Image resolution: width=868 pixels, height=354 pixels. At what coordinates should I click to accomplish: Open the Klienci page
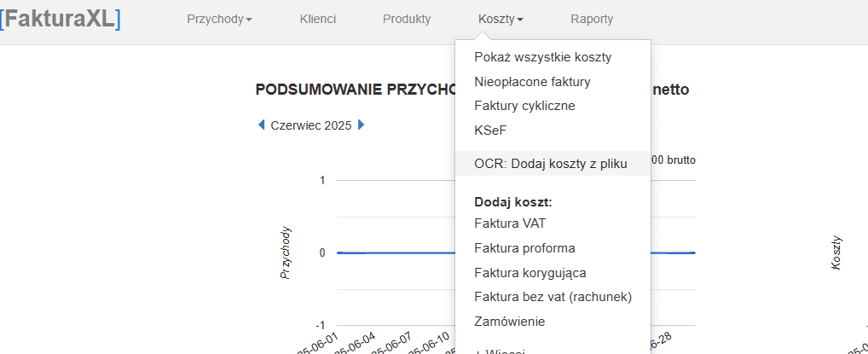tap(318, 19)
